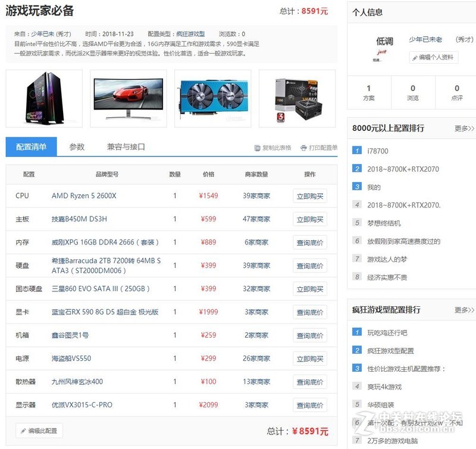Screen dimensions: 476x449
Task: Open ranking entry 经济实惠不贵
Action: (387, 277)
